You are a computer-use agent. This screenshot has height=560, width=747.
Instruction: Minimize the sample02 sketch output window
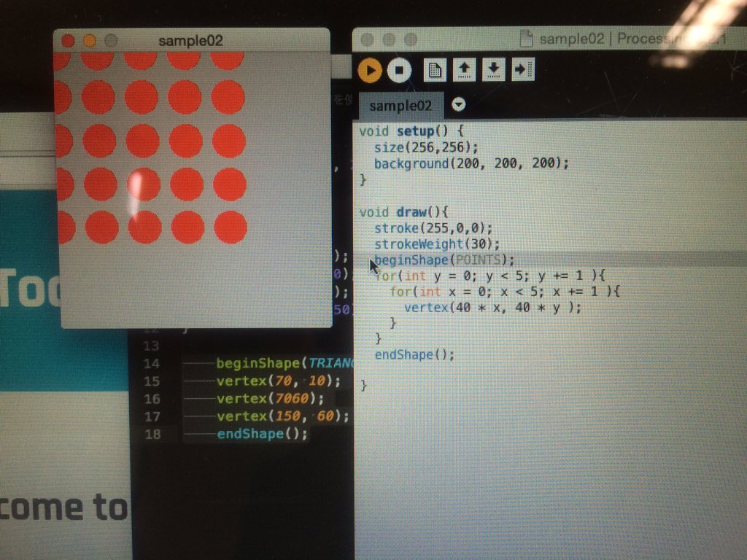click(90, 41)
